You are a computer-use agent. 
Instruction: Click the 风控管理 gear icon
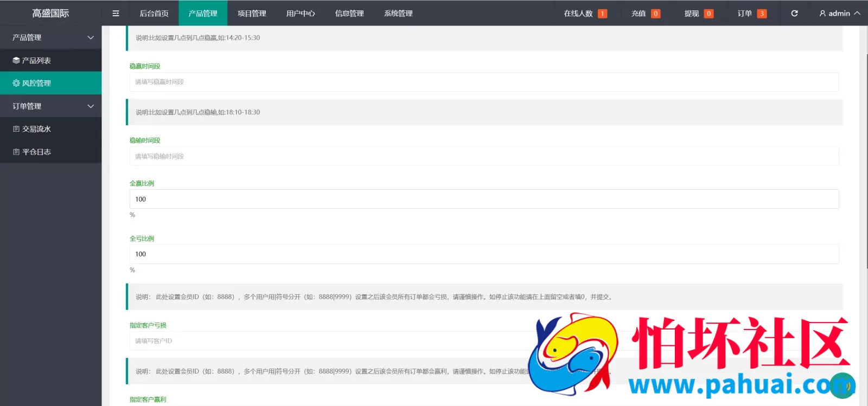pos(16,83)
